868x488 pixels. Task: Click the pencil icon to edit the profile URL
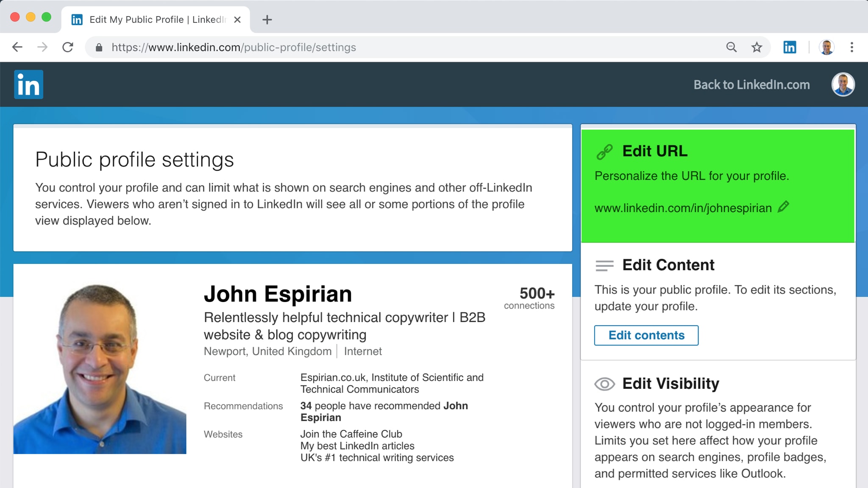point(783,208)
